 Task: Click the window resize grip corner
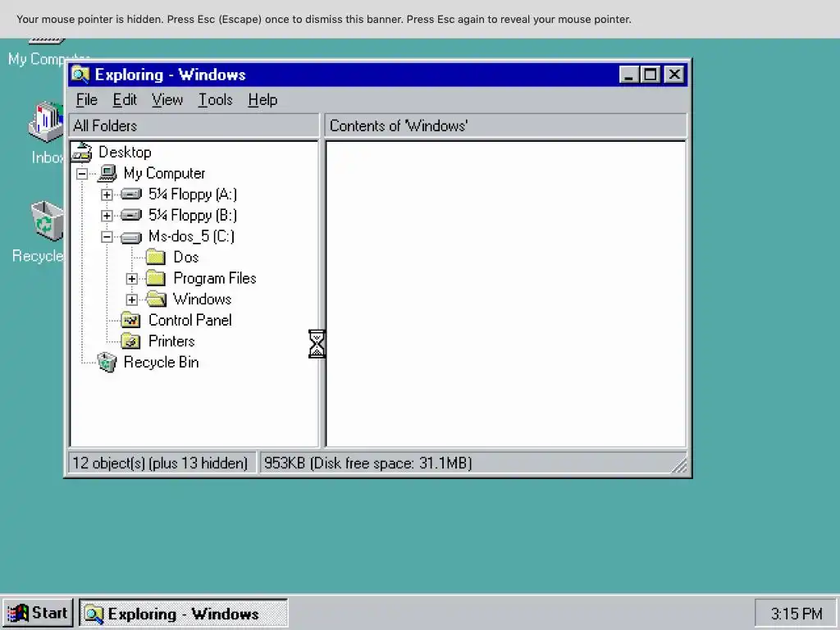(679, 466)
